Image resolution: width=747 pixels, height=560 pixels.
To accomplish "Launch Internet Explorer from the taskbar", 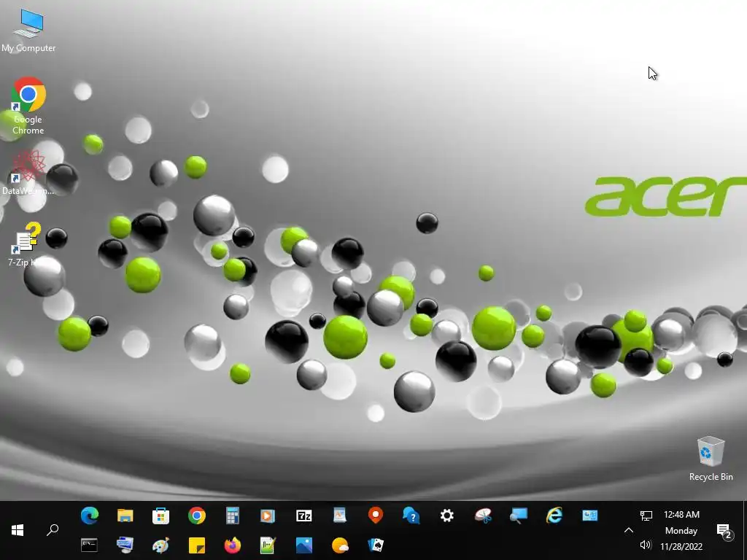I will click(554, 516).
